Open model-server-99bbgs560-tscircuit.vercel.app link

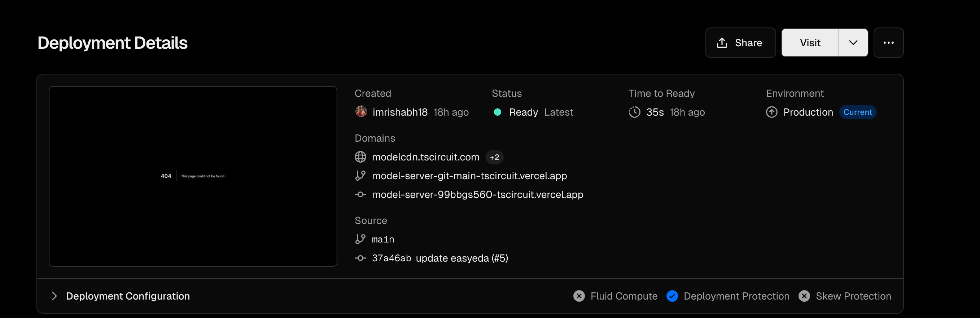(477, 195)
